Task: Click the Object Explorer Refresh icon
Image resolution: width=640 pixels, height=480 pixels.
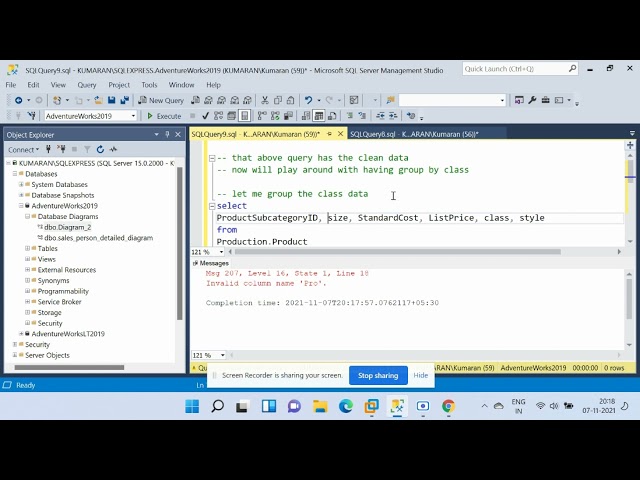Action: pos(100,149)
